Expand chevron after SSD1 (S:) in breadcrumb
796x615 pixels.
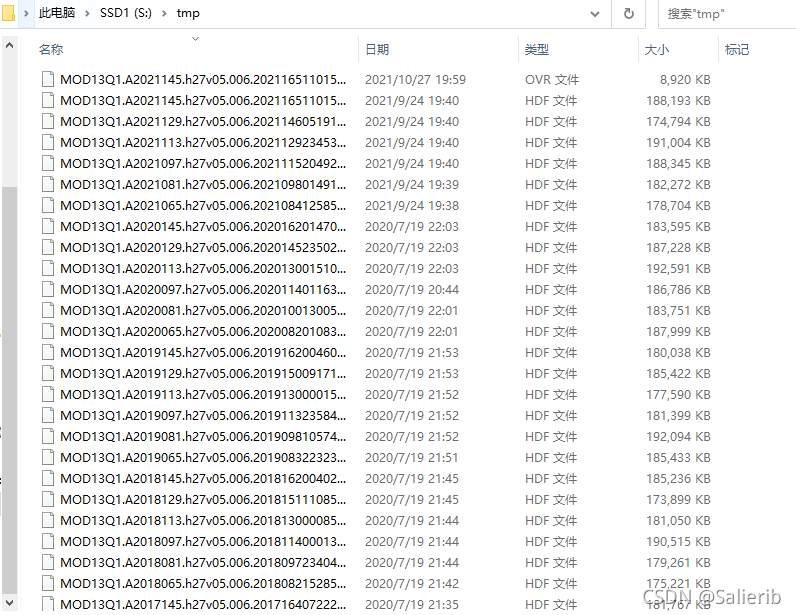click(x=164, y=13)
